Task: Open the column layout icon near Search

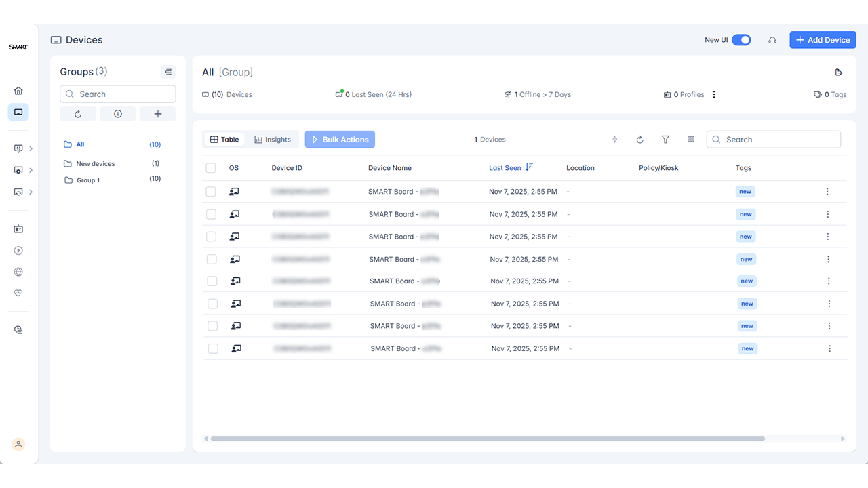Action: pyautogui.click(x=691, y=139)
